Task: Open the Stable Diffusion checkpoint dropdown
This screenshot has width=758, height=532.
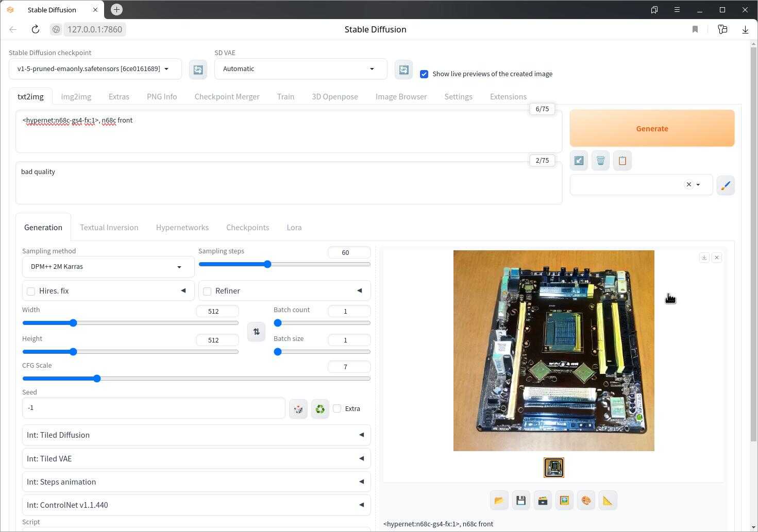Action: point(95,69)
